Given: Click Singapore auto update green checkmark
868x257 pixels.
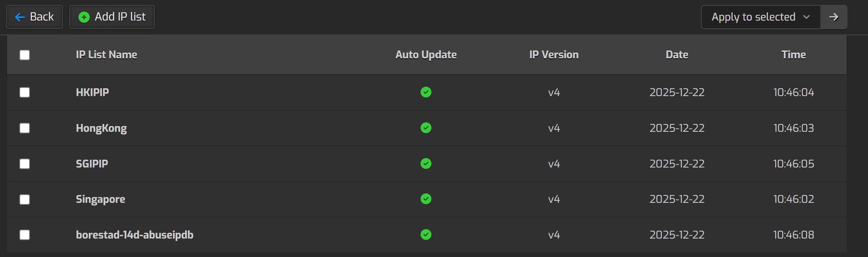Looking at the screenshot, I should coord(426,199).
